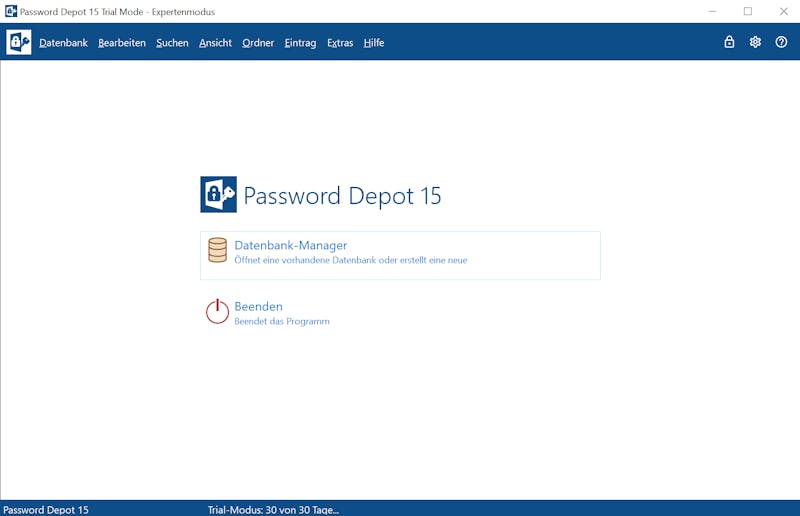Click 'Öffnet eine vorhandene Datenbank' description
Image resolution: width=800 pixels, height=516 pixels.
351,260
